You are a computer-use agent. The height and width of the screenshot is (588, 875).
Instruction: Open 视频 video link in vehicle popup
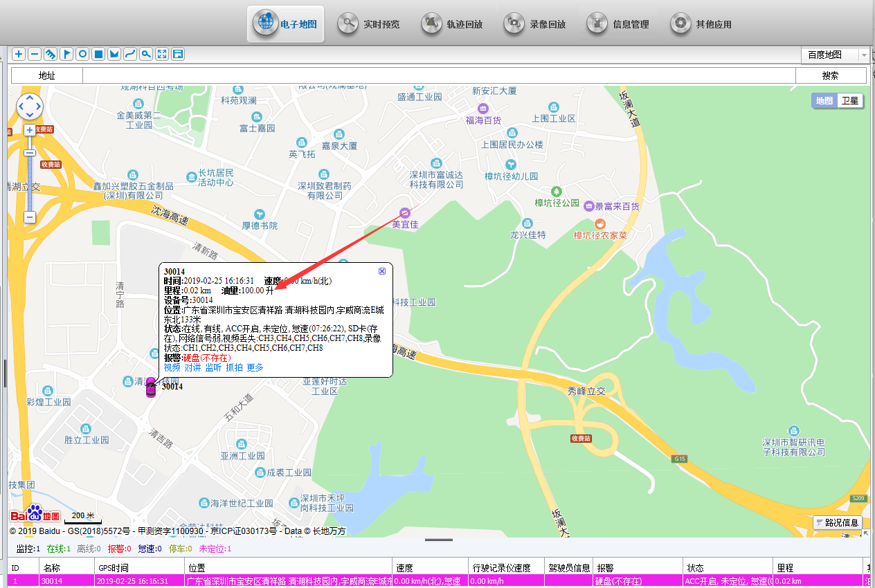pos(172,367)
